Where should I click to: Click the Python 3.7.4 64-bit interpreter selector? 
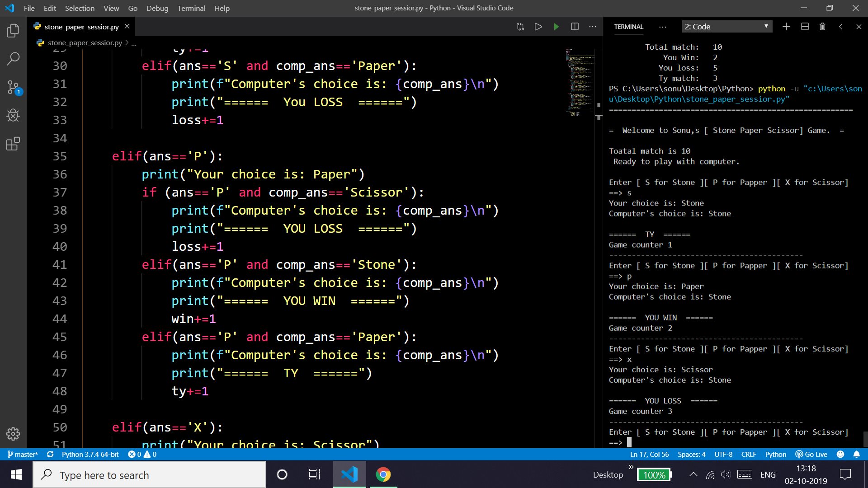90,455
